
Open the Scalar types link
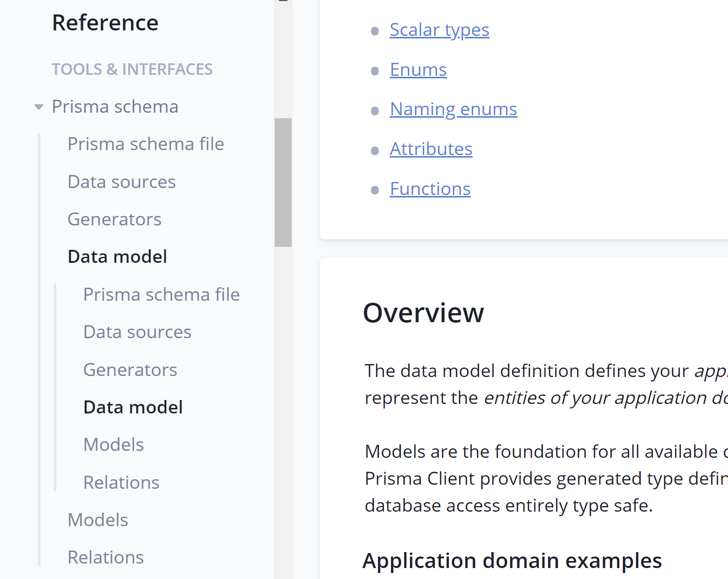439,29
